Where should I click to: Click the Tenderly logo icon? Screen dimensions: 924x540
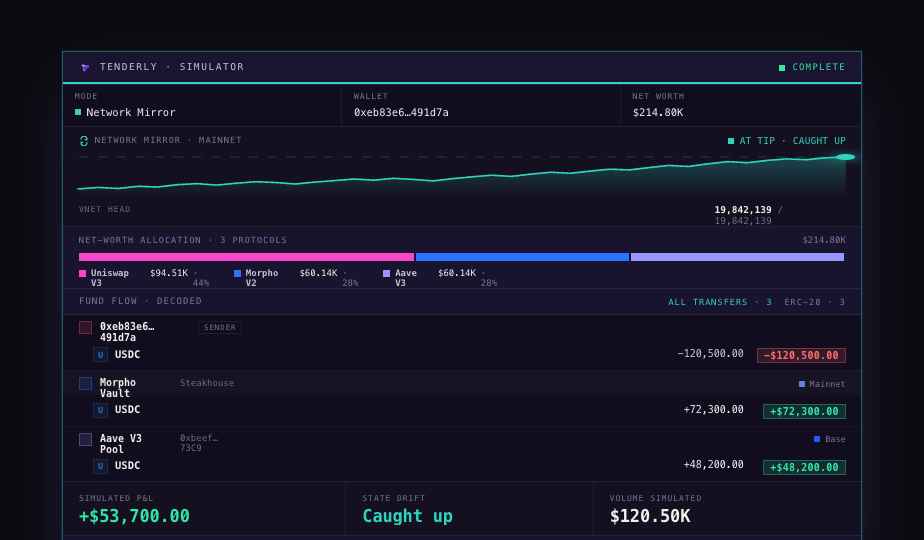tap(85, 67)
